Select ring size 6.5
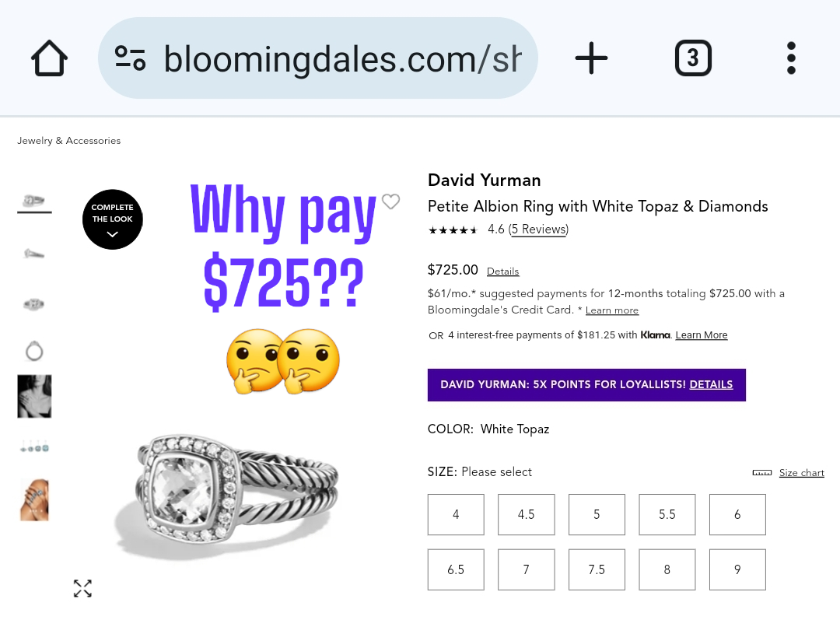The image size is (840, 620). (456, 569)
